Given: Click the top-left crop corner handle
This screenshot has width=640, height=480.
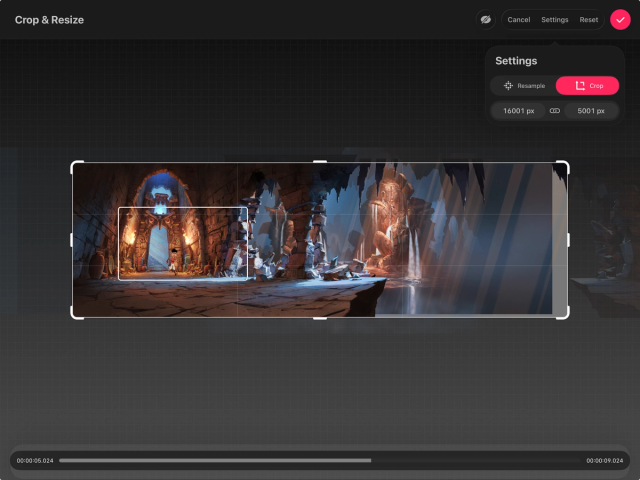Looking at the screenshot, I should pyautogui.click(x=77, y=167).
